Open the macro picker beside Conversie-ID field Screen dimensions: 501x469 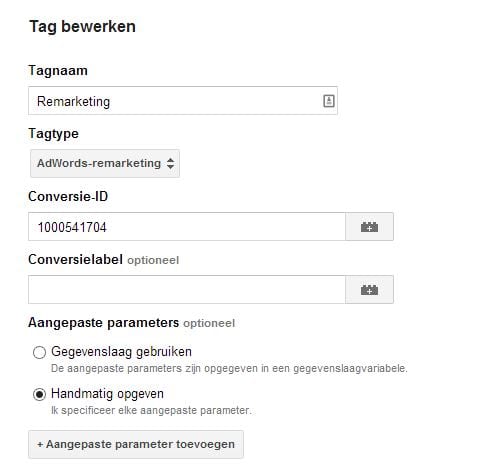click(369, 227)
